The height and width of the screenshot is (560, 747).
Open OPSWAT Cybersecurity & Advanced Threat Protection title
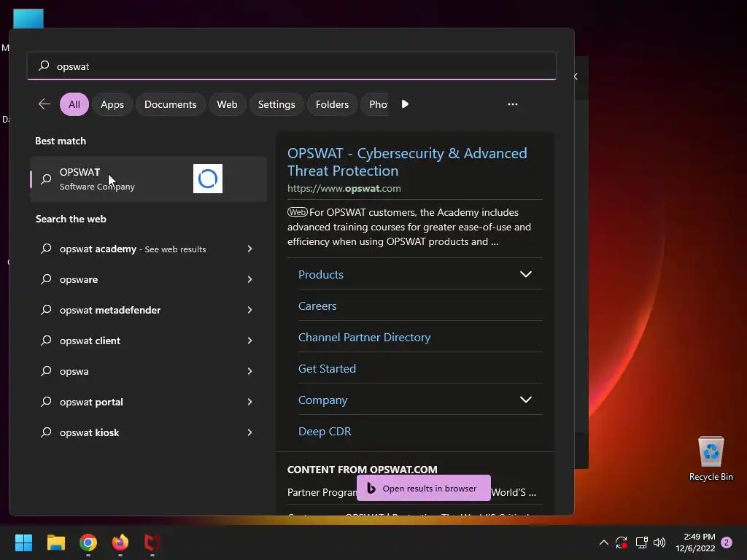pyautogui.click(x=407, y=162)
